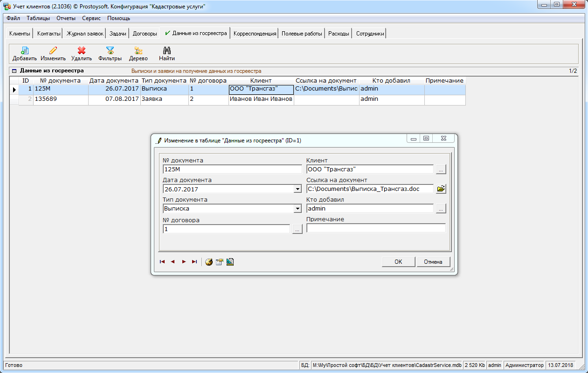Screen dimensions: 588x373
Task: Open the Дата документа date dropdown
Action: 297,189
